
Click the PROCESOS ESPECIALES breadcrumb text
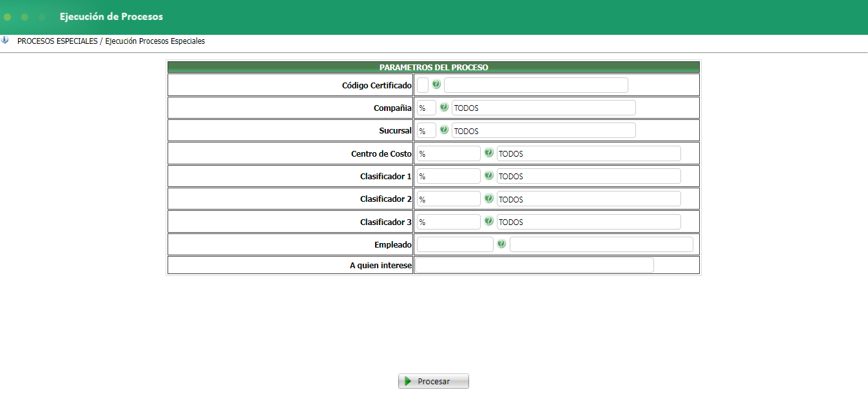pyautogui.click(x=58, y=41)
